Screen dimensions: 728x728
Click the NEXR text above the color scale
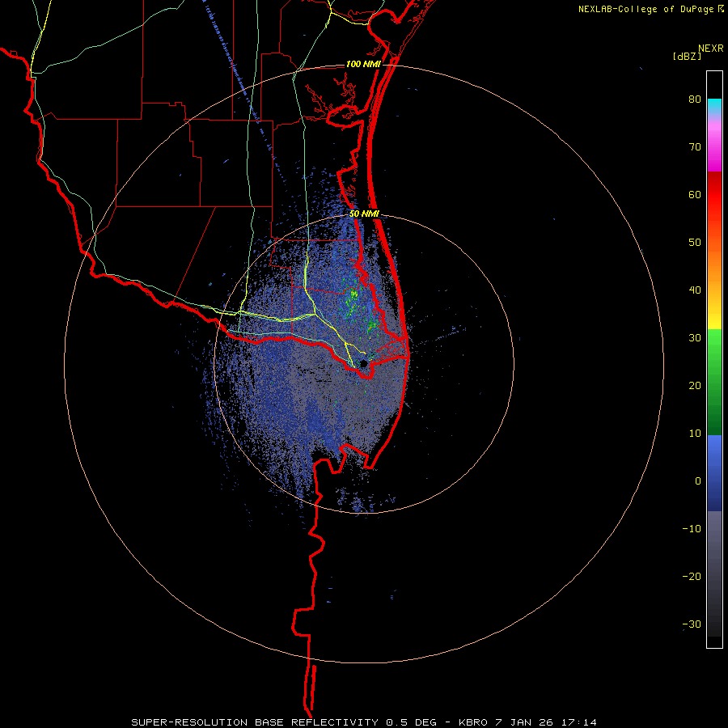coord(710,49)
